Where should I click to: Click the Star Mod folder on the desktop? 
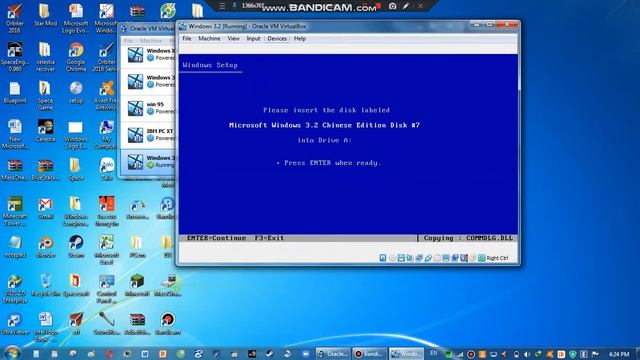[x=45, y=16]
